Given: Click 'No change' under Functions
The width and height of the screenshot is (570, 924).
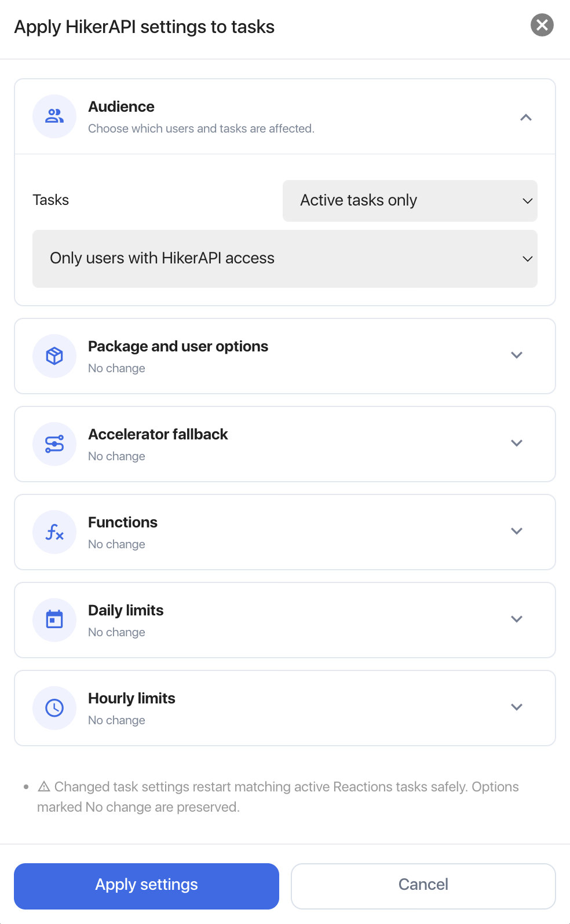Looking at the screenshot, I should pyautogui.click(x=116, y=544).
